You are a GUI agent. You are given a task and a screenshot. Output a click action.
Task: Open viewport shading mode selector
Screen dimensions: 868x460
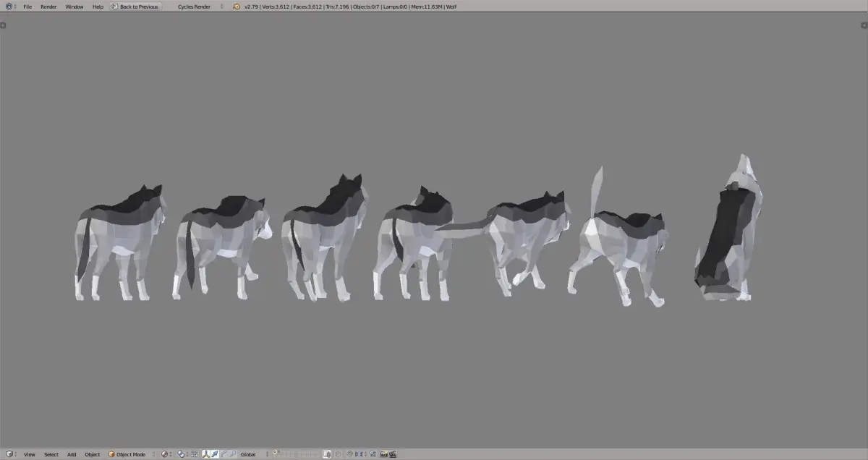click(166, 454)
